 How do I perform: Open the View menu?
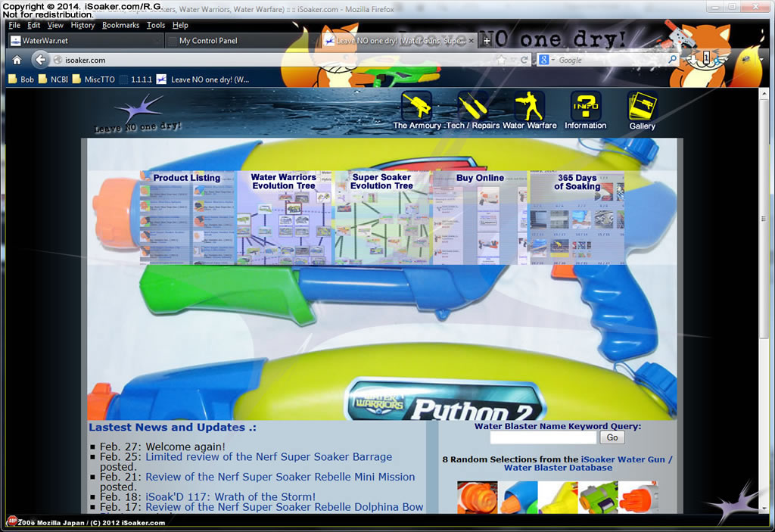tap(55, 25)
